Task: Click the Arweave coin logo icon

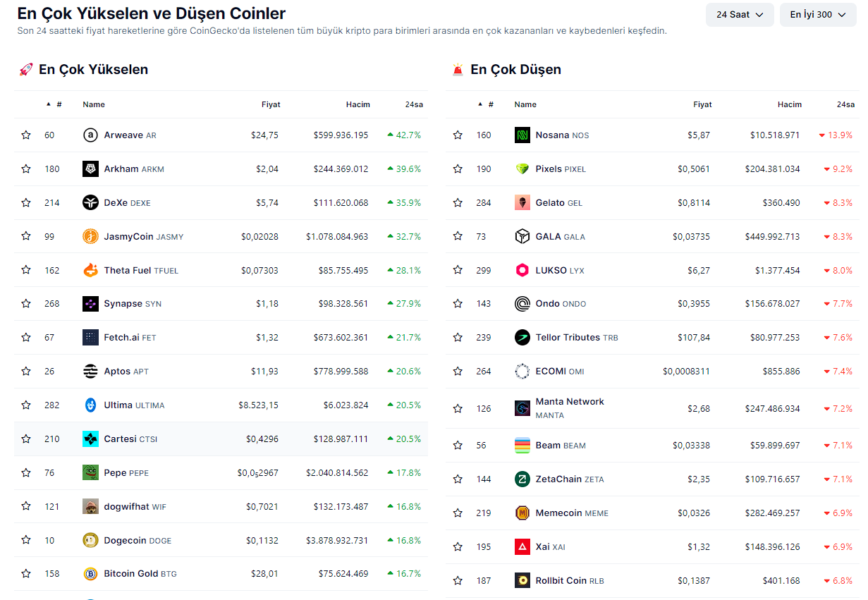Action: pyautogui.click(x=90, y=135)
